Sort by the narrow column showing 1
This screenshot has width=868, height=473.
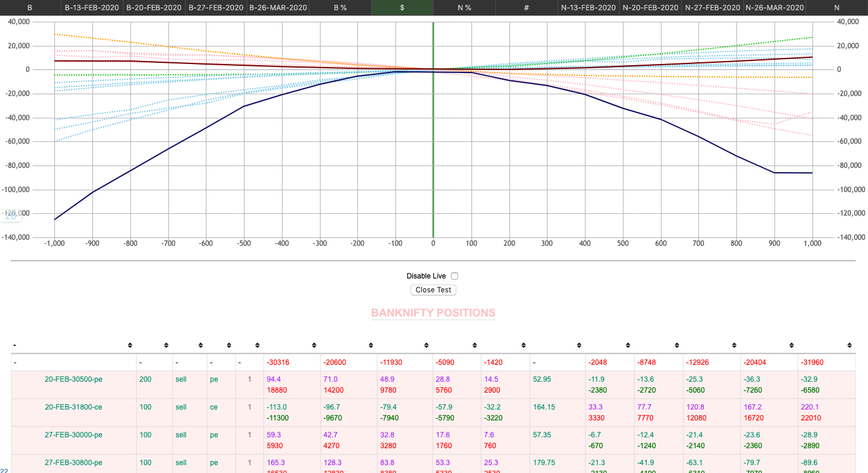click(257, 346)
